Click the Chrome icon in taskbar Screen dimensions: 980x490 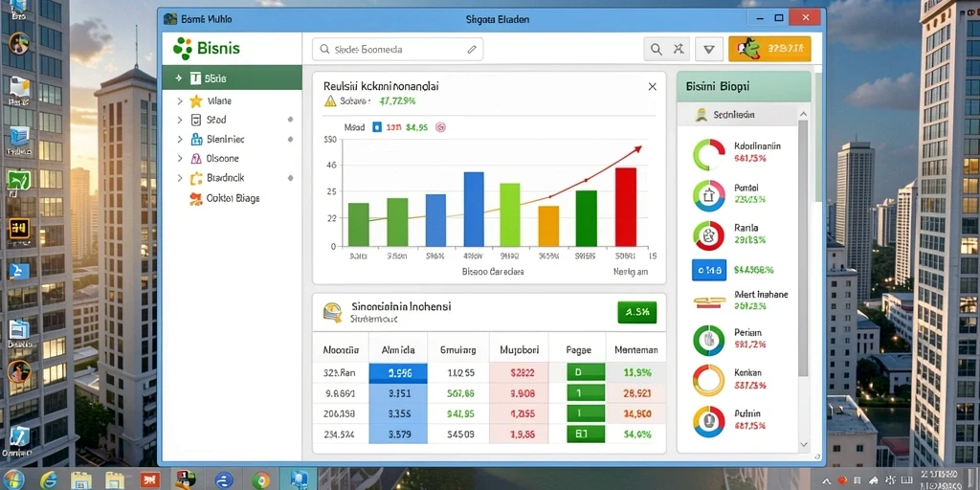click(x=260, y=479)
